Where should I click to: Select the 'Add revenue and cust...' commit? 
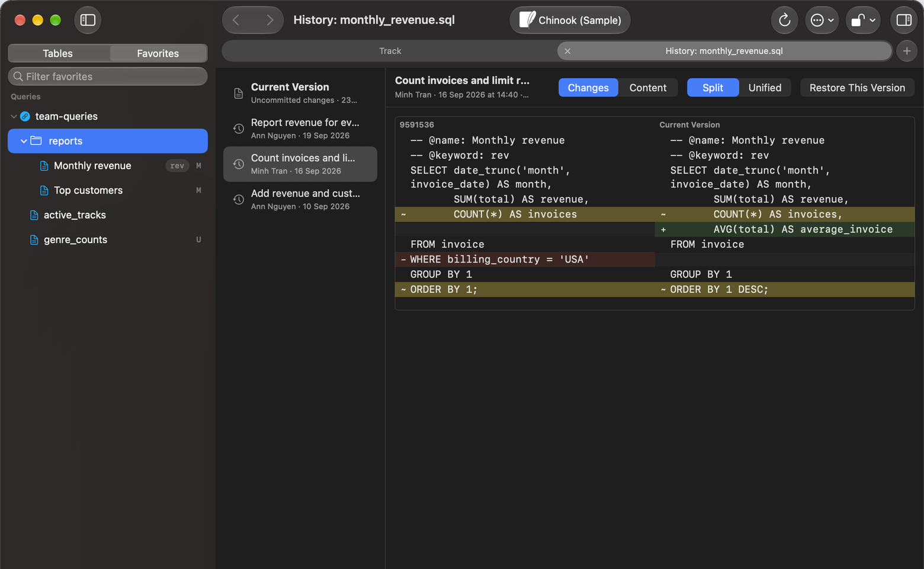click(300, 200)
